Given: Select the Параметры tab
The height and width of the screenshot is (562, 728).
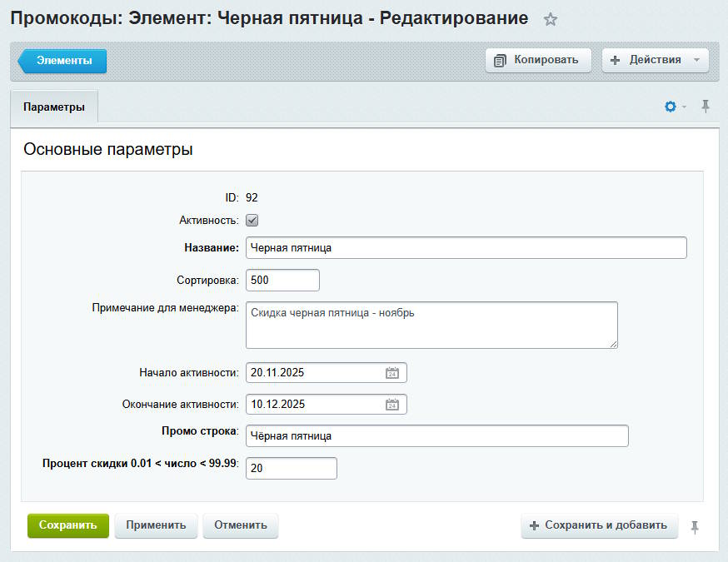Looking at the screenshot, I should tap(54, 107).
